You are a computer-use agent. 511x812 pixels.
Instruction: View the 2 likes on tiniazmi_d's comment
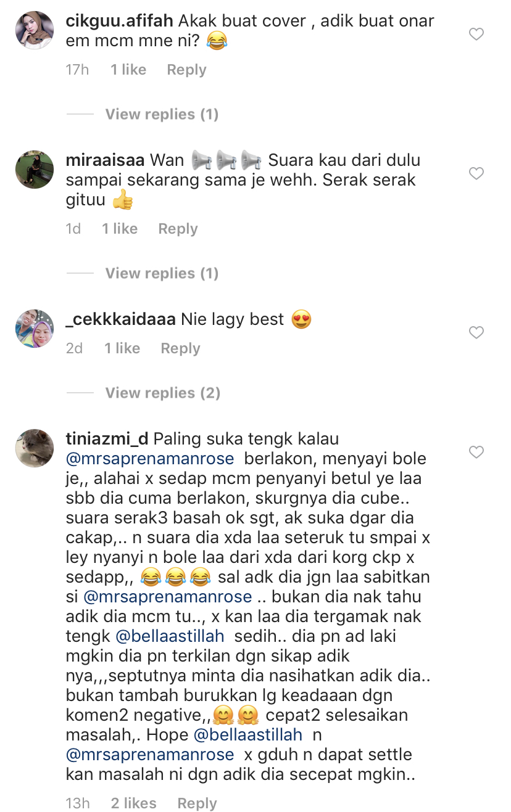click(133, 803)
